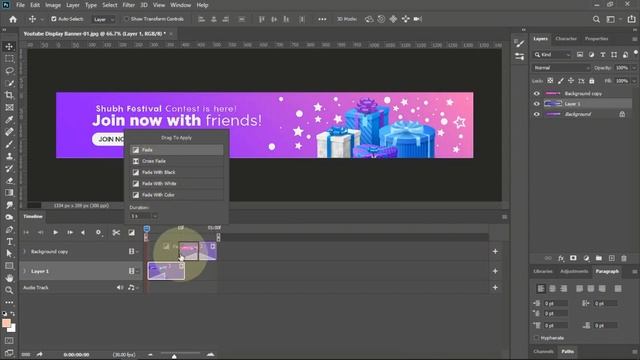The image size is (640, 360).
Task: Click the Share icon at top right
Action: [x=631, y=19]
